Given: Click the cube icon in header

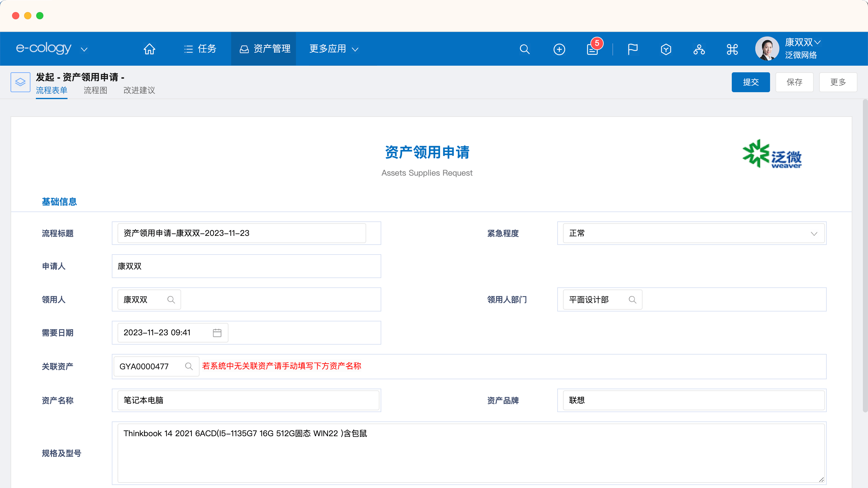Looking at the screenshot, I should [x=666, y=49].
